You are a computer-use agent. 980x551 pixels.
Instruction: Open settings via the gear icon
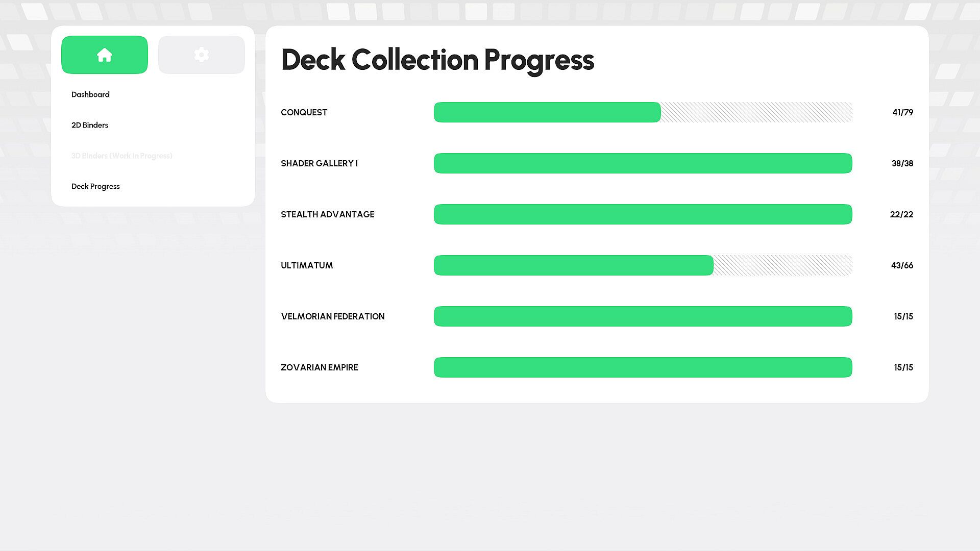click(x=202, y=55)
